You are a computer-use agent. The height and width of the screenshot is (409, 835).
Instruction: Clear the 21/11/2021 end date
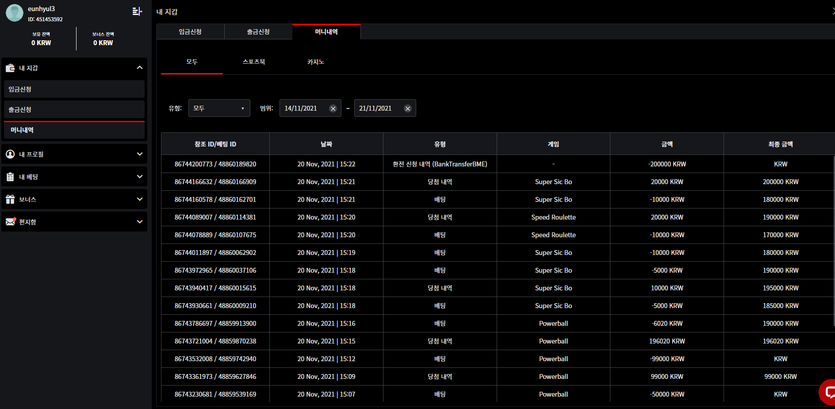point(407,108)
